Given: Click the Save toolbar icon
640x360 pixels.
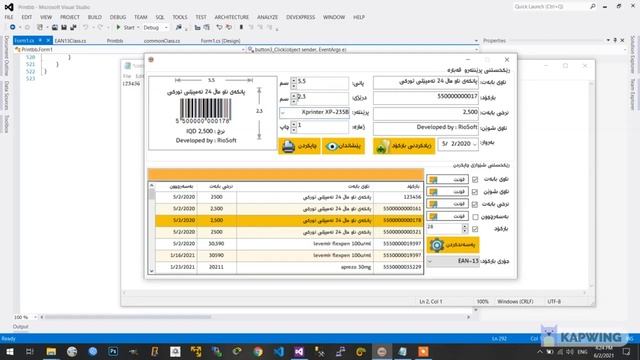Looking at the screenshot, I should [64, 27].
